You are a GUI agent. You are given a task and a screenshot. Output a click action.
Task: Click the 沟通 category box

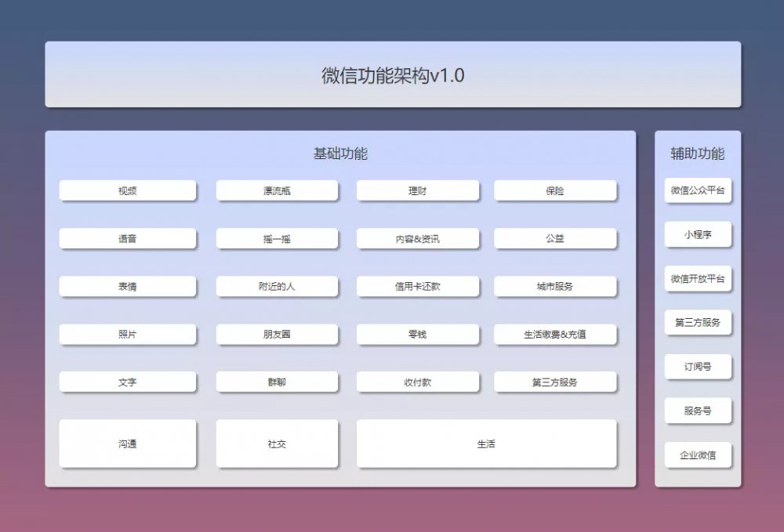(x=127, y=443)
